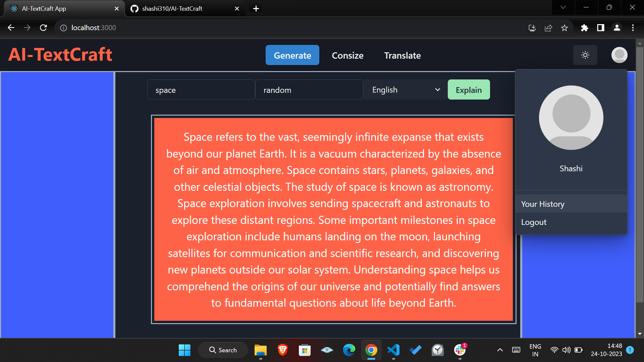
Task: Bookmark page with star icon
Action: pyautogui.click(x=565, y=28)
